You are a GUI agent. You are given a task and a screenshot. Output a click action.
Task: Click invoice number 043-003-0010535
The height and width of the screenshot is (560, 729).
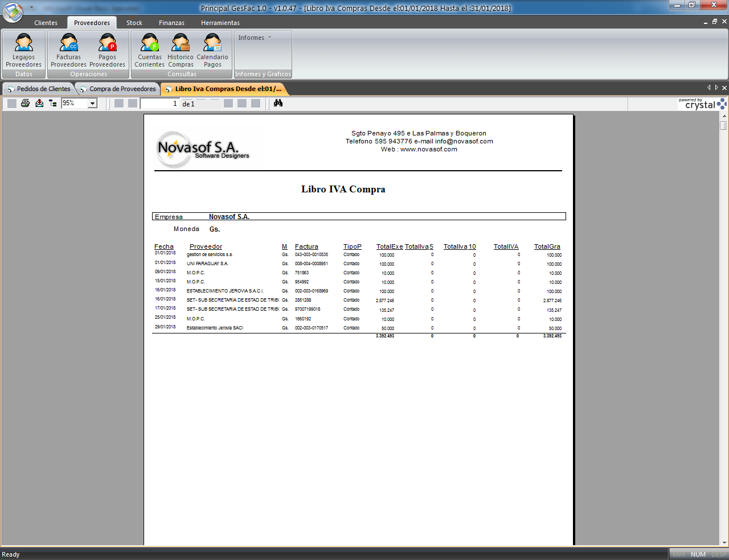pyautogui.click(x=312, y=254)
